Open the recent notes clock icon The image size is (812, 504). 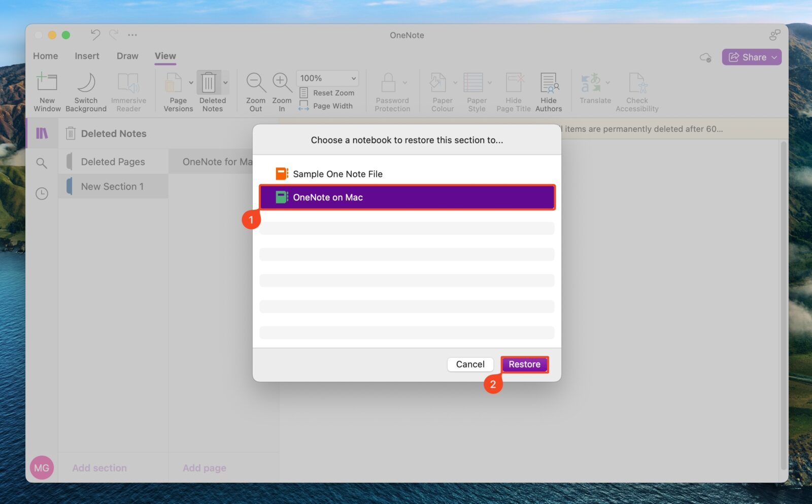[x=42, y=193]
